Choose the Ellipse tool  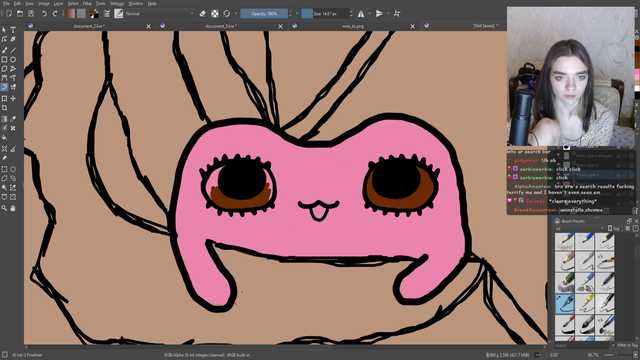pyautogui.click(x=13, y=60)
